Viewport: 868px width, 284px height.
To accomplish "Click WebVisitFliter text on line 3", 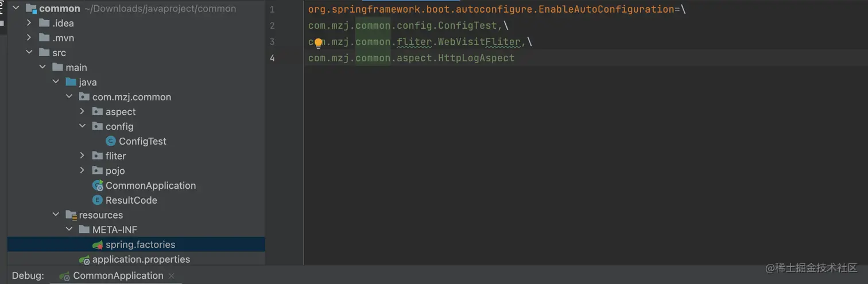I will [x=479, y=42].
